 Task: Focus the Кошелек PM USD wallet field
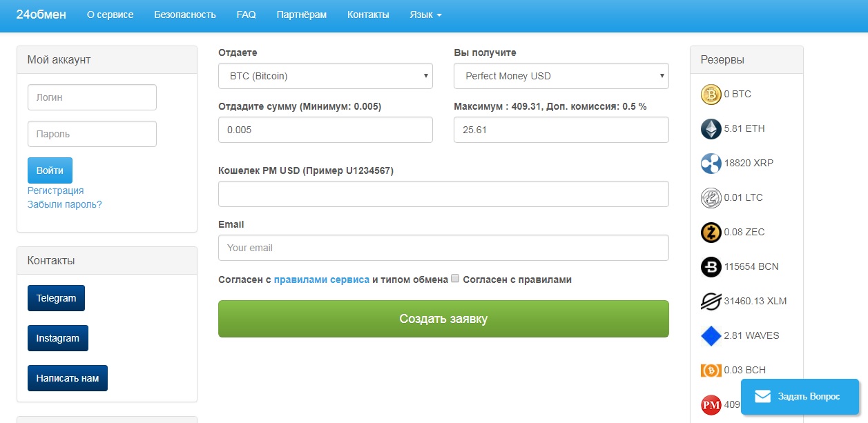click(x=443, y=194)
